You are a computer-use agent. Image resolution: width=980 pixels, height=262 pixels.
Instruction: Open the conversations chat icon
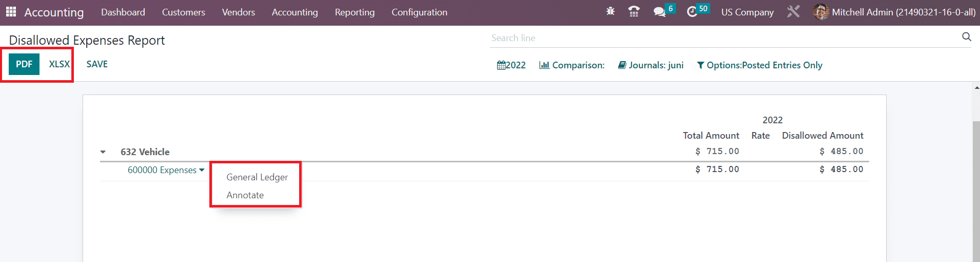coord(659,12)
